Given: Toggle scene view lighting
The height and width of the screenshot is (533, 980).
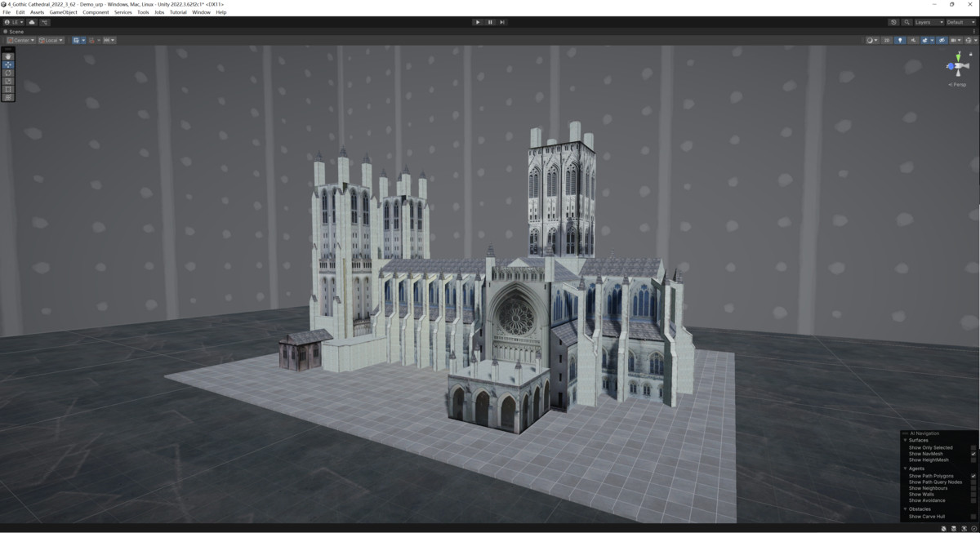Looking at the screenshot, I should [900, 40].
